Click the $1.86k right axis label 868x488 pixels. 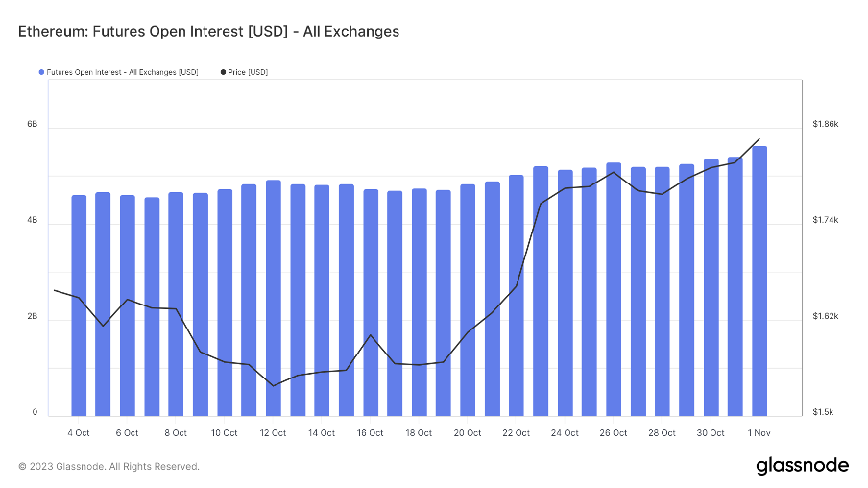coord(826,125)
